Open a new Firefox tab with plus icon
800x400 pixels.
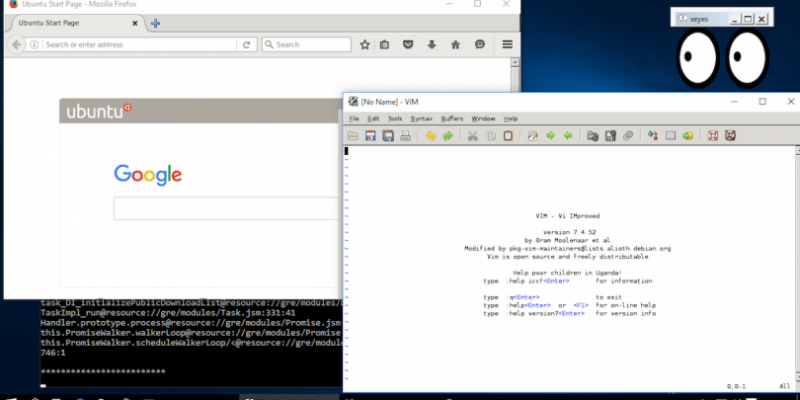(x=156, y=23)
